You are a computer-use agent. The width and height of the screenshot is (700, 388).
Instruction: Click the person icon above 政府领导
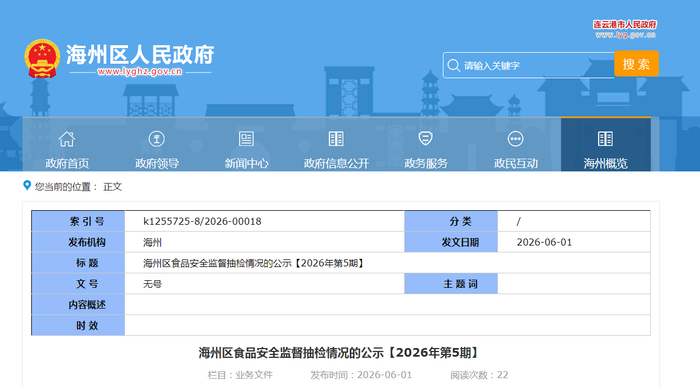157,139
